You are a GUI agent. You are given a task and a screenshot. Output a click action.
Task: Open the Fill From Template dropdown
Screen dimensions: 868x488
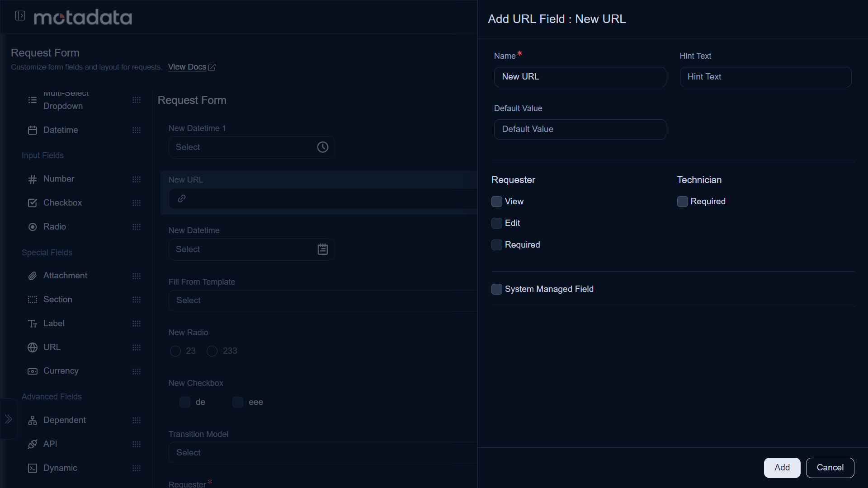coord(323,300)
